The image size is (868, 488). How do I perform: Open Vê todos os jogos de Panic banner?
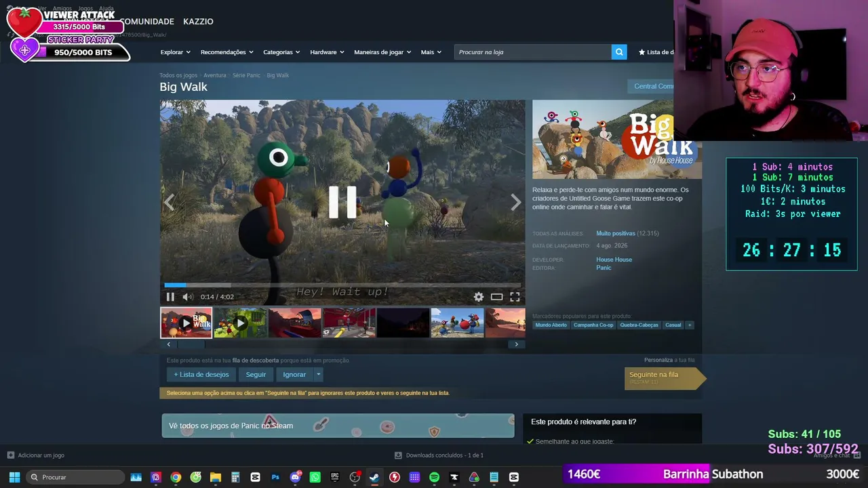tap(338, 426)
